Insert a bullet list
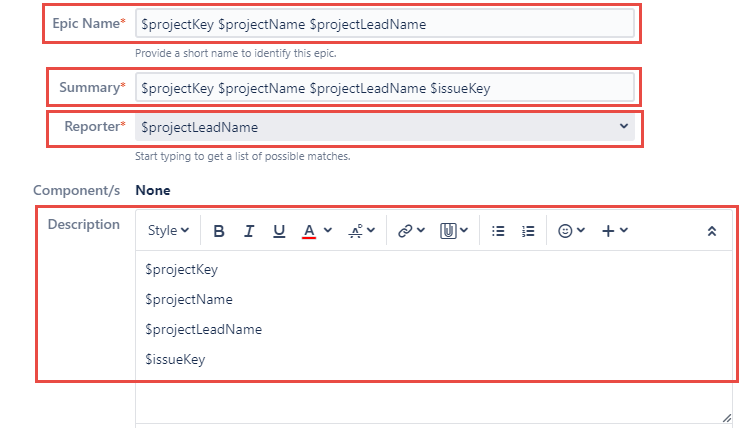 [498, 231]
